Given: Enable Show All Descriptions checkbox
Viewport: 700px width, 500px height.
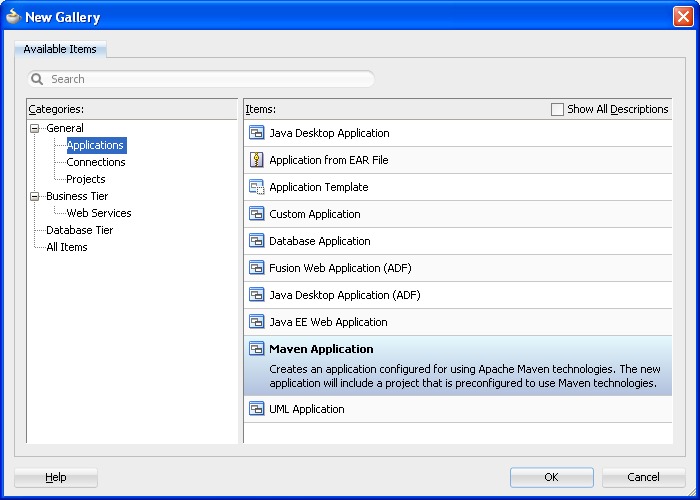Looking at the screenshot, I should click(557, 109).
